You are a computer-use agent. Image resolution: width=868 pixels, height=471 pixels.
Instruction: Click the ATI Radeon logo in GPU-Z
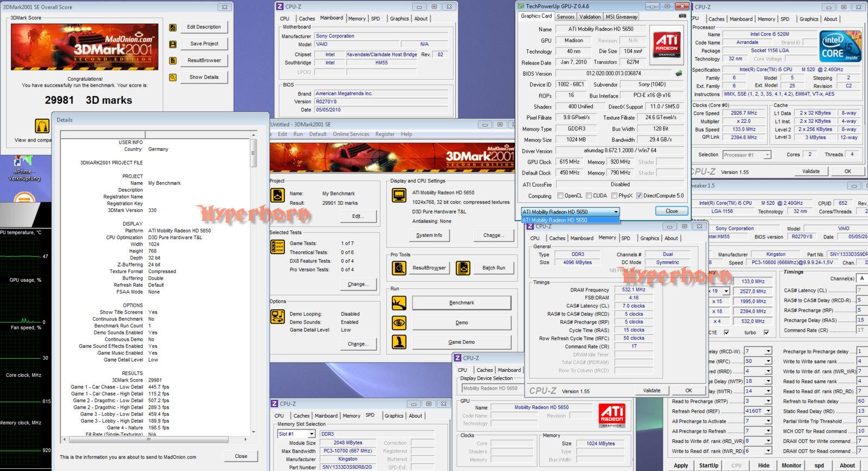[667, 45]
